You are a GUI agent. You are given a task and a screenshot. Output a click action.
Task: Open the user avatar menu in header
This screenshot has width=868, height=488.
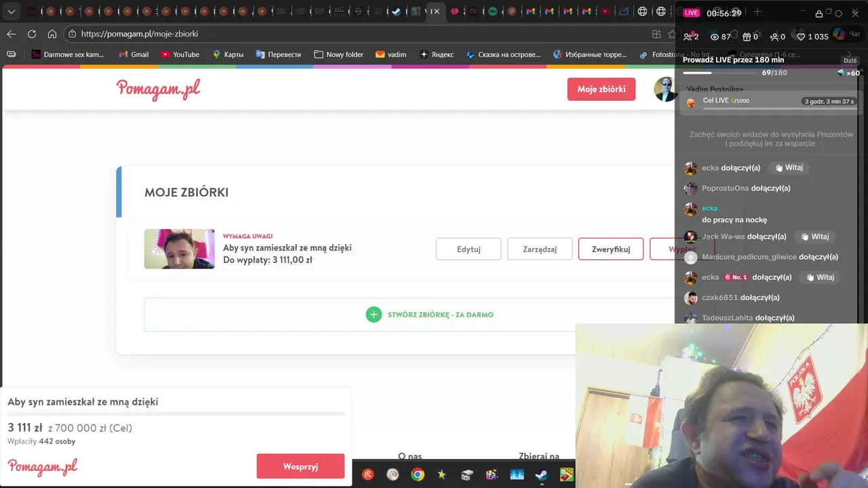coord(665,89)
